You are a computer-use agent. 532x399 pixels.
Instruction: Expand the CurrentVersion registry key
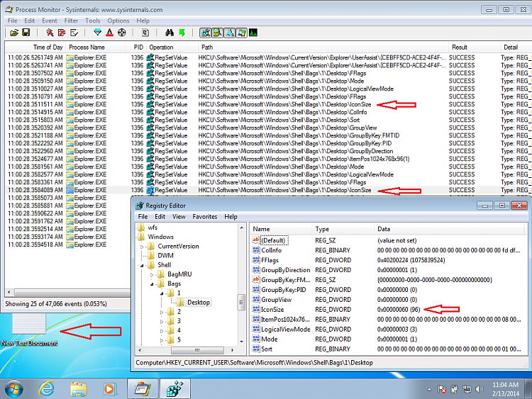pos(141,246)
